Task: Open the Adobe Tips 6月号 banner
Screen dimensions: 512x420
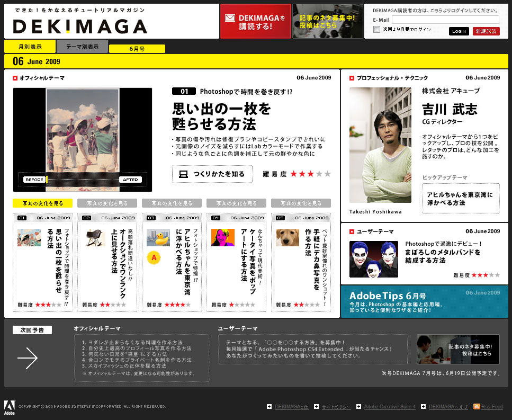Action: [x=425, y=301]
